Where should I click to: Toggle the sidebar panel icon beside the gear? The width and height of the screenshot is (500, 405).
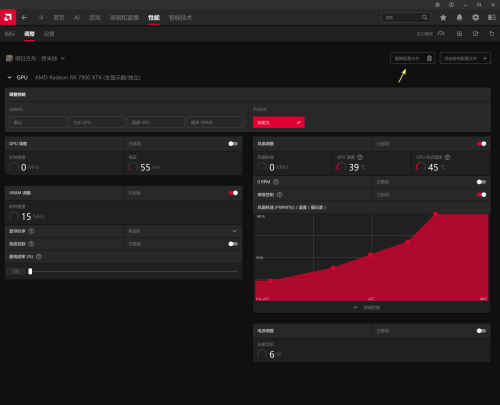click(492, 17)
